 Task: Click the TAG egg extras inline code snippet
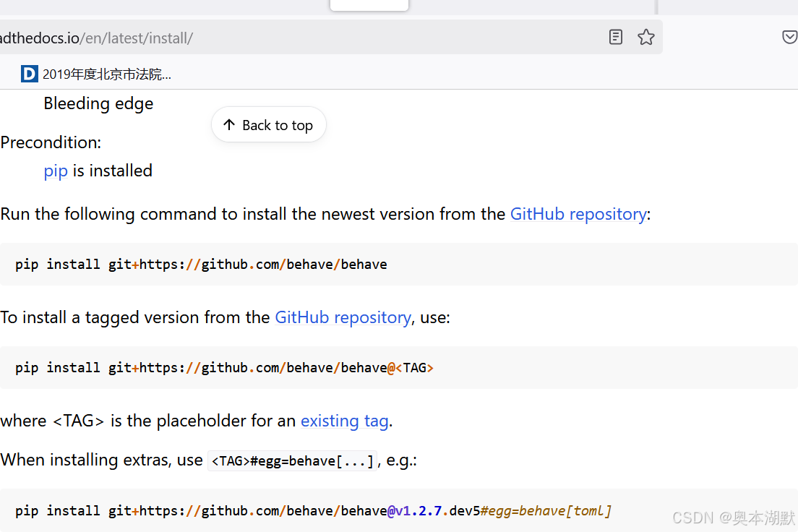(292, 460)
